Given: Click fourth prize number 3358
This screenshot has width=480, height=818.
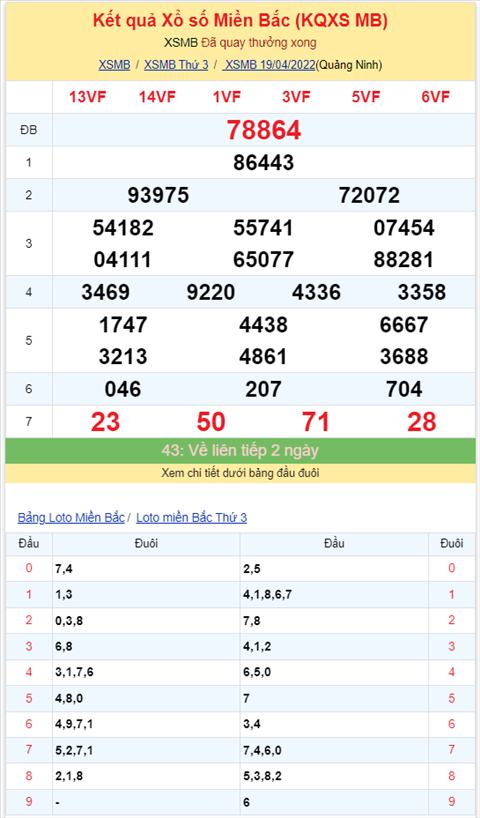Looking at the screenshot, I should [422, 292].
